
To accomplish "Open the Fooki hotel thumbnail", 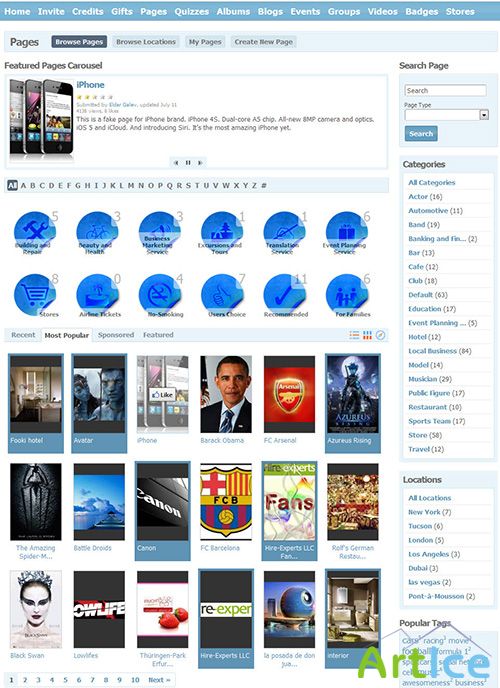I will pyautogui.click(x=36, y=394).
